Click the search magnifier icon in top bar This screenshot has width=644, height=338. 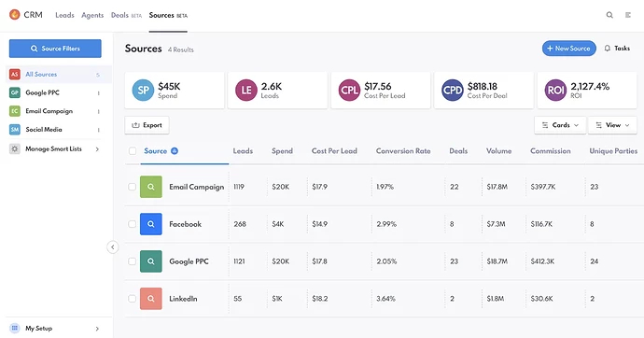point(609,15)
